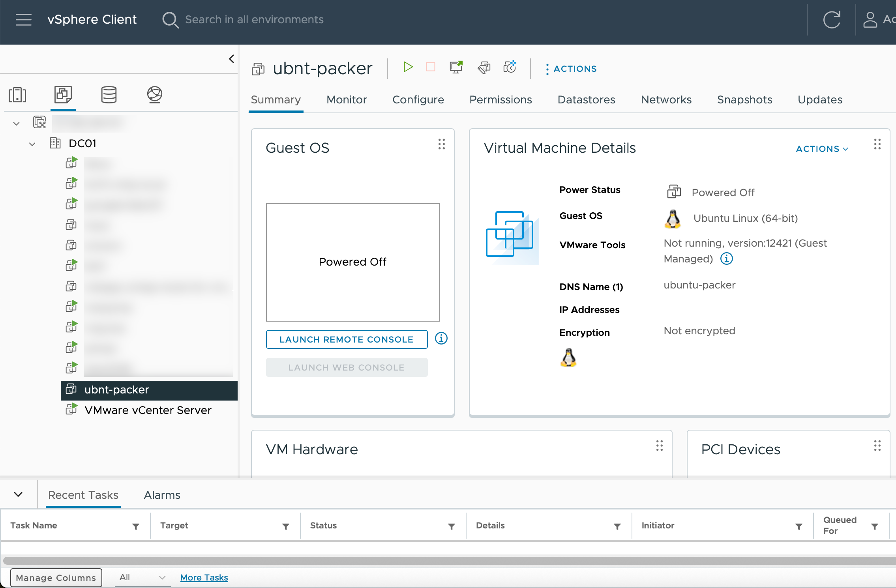The width and height of the screenshot is (896, 588).
Task: Open the vSphere Client hamburger menu
Action: [24, 20]
